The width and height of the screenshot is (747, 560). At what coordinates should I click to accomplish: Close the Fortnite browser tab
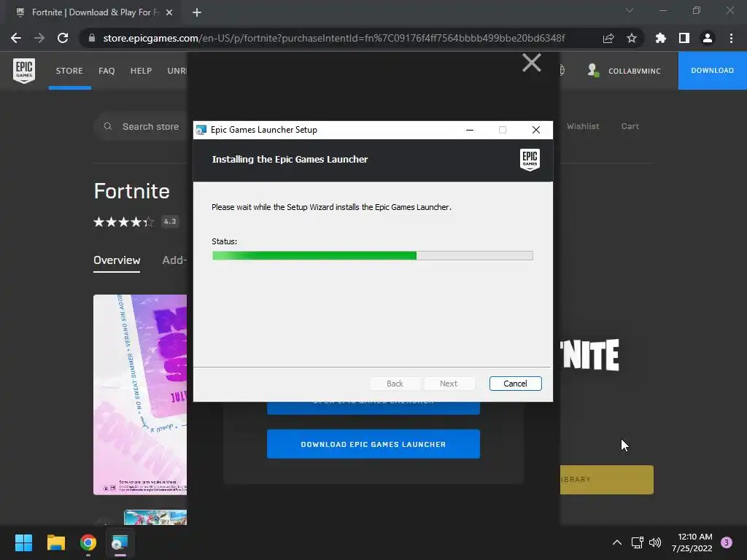(x=169, y=12)
